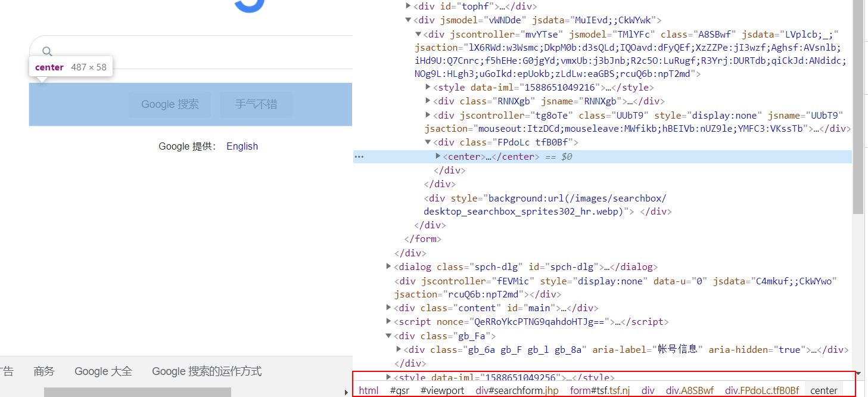Click the three-dots gutter icon beside the selected center row

pyautogui.click(x=359, y=157)
